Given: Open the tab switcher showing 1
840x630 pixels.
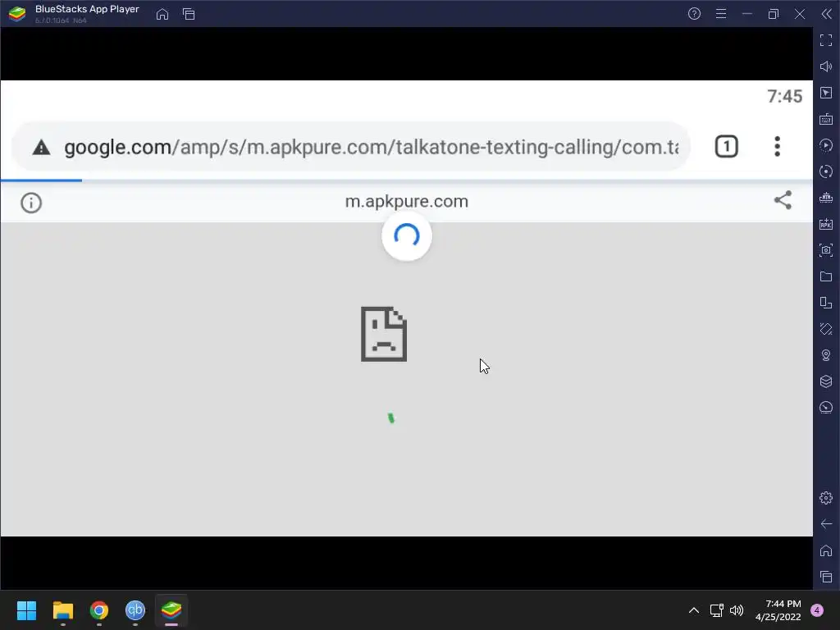Looking at the screenshot, I should click(x=727, y=146).
